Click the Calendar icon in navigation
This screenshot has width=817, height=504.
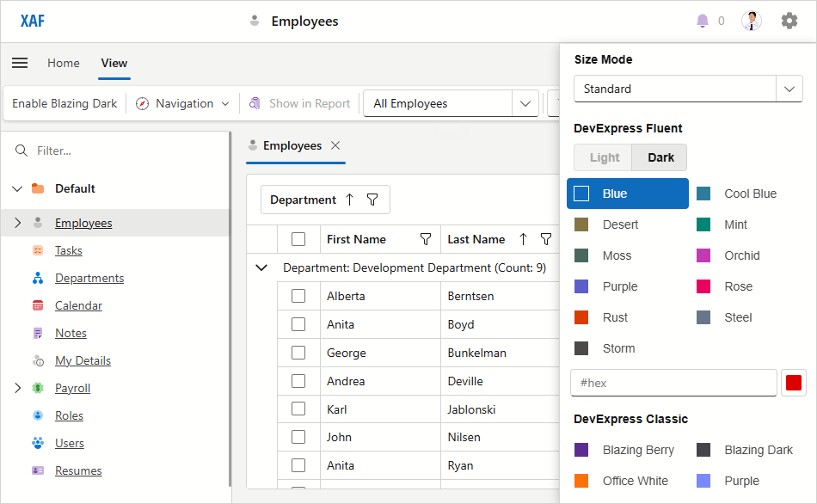38,305
